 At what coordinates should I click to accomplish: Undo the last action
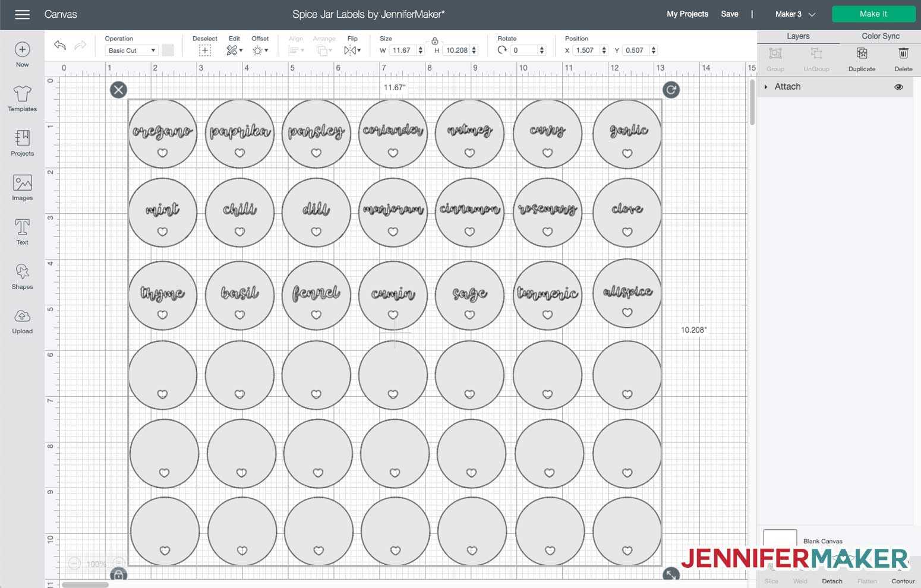[x=59, y=45]
